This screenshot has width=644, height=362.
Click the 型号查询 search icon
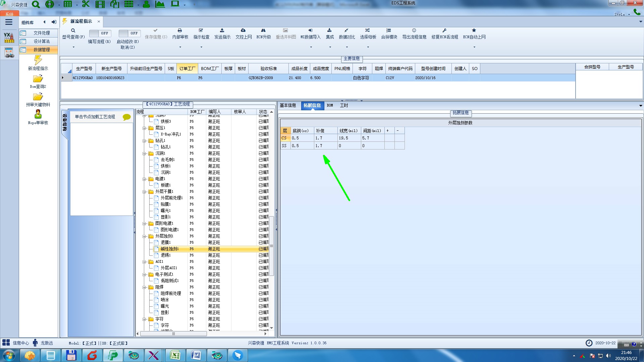[x=73, y=31]
